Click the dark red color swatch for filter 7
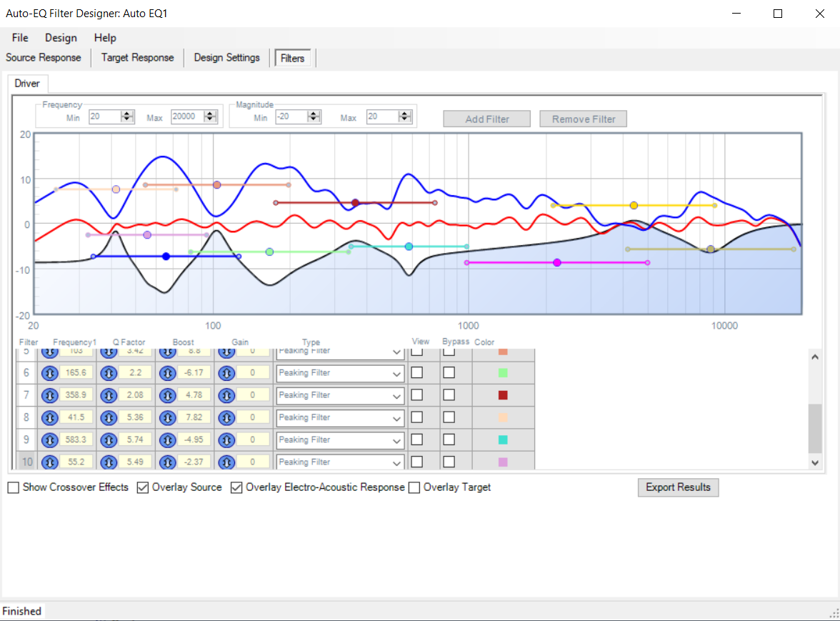Screen dimensions: 840x621 (503, 395)
